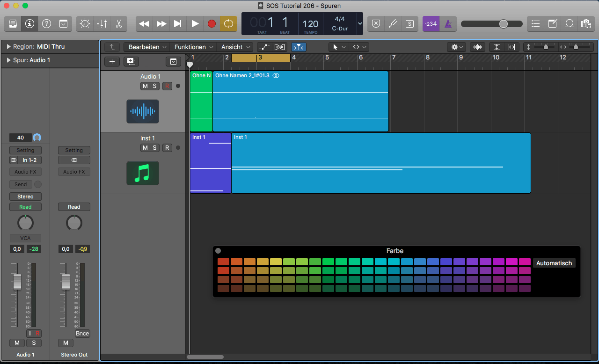Open the Editors with the scissors icon
599x364 pixels.
pos(118,23)
